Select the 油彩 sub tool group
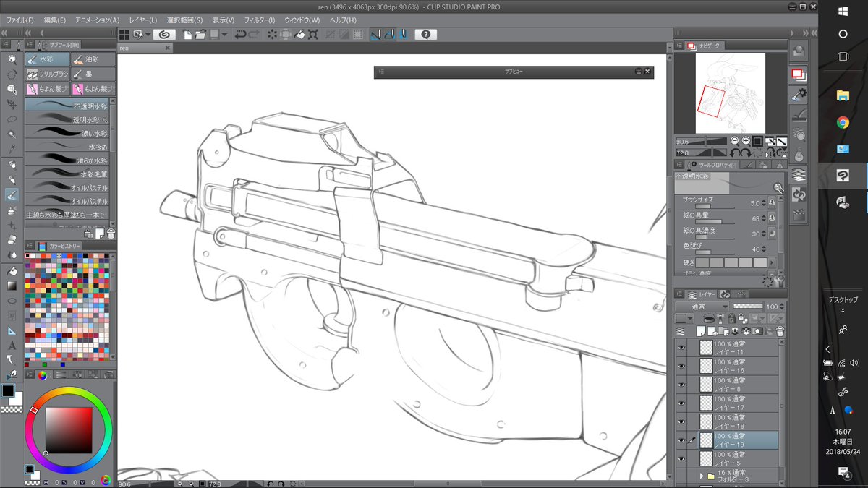This screenshot has height=488, width=868. tap(93, 59)
